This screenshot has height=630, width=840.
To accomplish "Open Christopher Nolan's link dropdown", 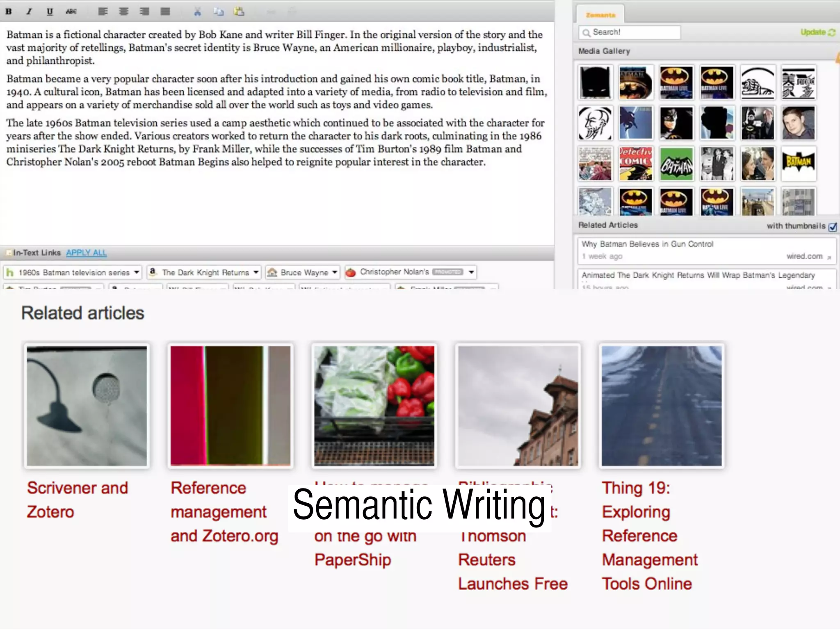I will tap(471, 272).
